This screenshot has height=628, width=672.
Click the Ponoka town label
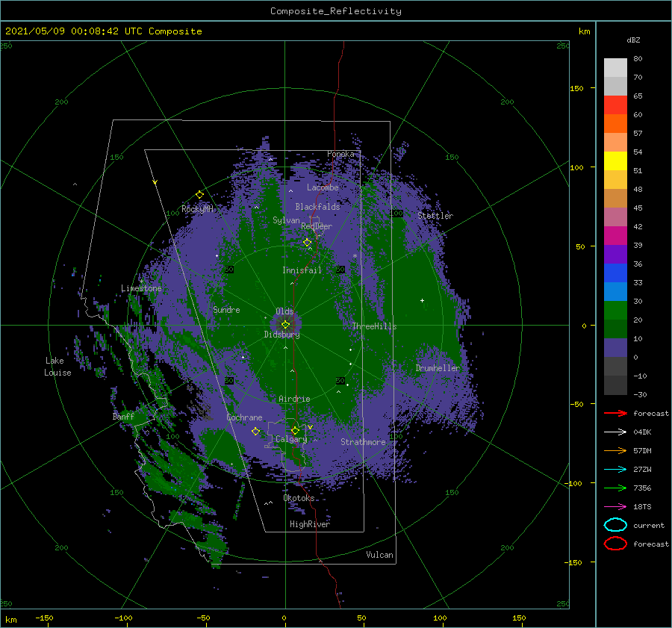[340, 154]
